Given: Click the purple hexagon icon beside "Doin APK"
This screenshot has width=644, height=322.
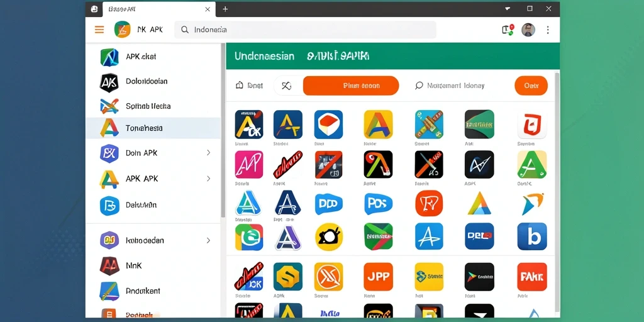Looking at the screenshot, I should 109,153.
